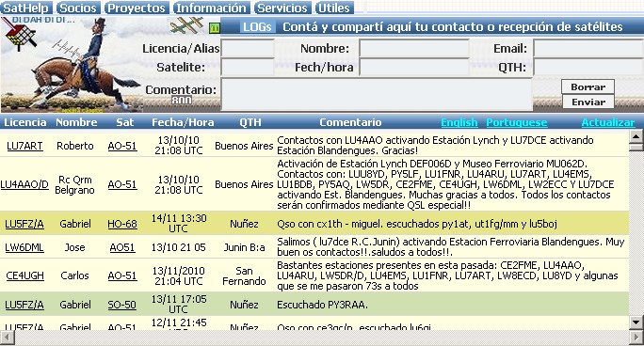Screen dimensions: 644x346
Task: Open the LU7ART license link
Action: coord(24,146)
